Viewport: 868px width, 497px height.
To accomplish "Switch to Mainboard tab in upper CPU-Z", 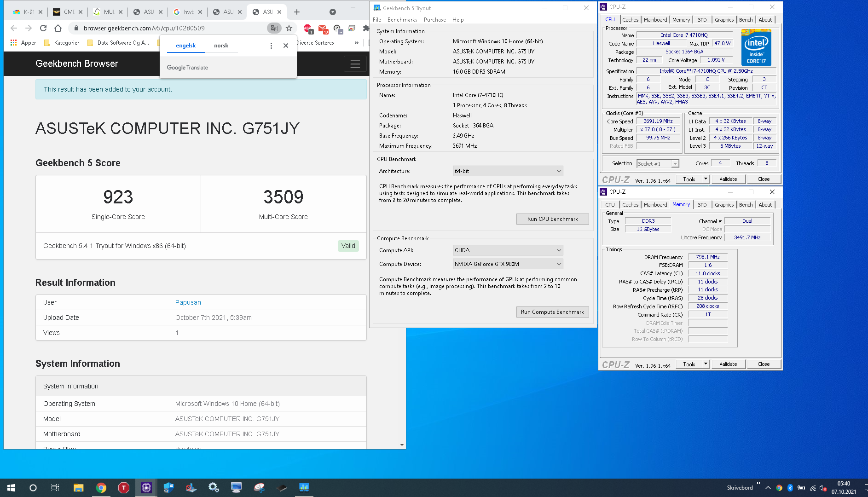I will tap(655, 20).
